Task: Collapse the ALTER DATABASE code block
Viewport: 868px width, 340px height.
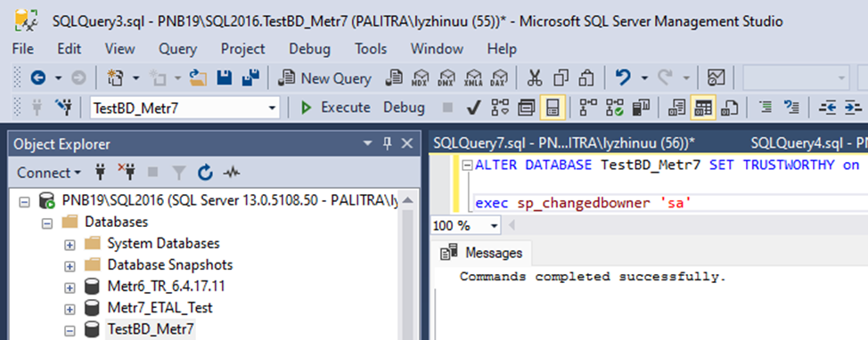Action: [468, 166]
